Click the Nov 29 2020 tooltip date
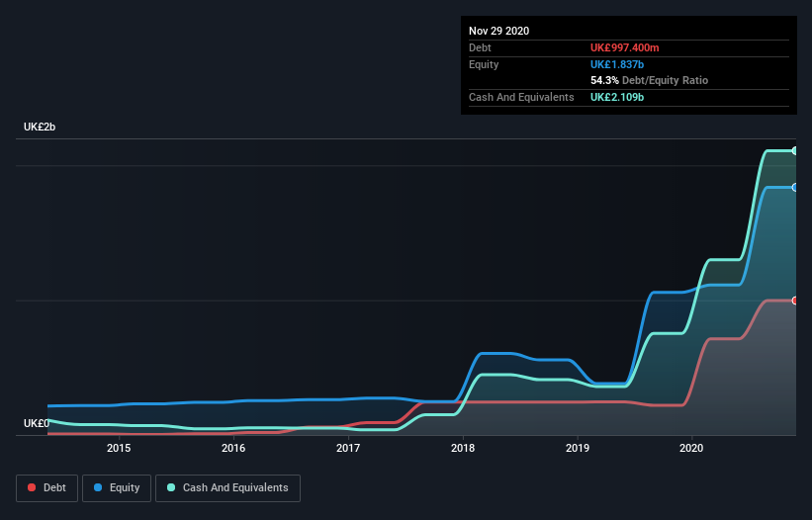 coord(499,31)
